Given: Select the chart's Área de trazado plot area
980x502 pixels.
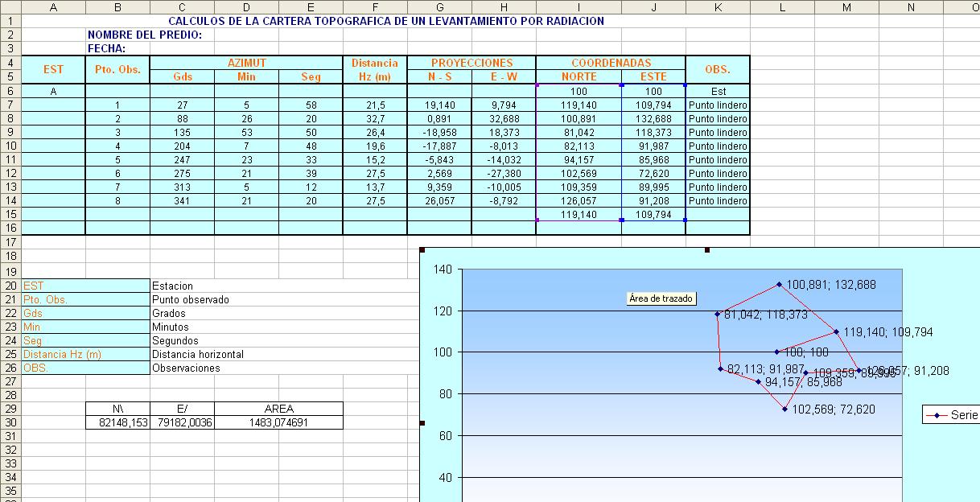Looking at the screenshot, I should point(661,298).
